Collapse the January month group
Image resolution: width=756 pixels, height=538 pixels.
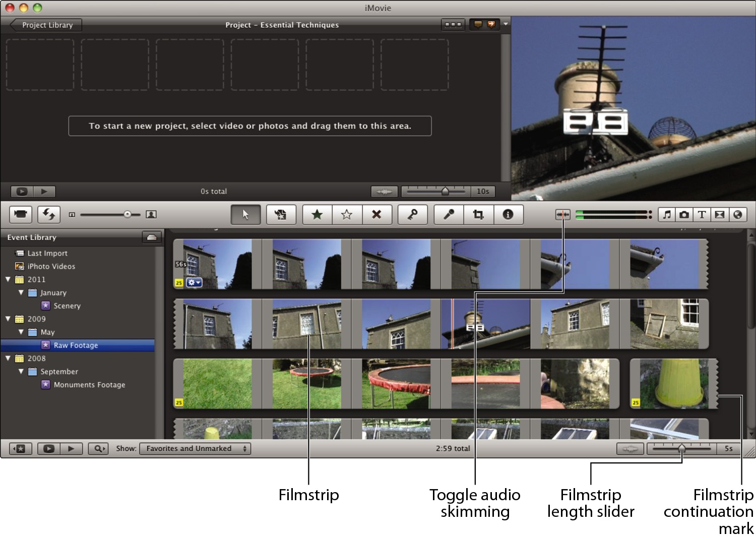click(x=21, y=292)
